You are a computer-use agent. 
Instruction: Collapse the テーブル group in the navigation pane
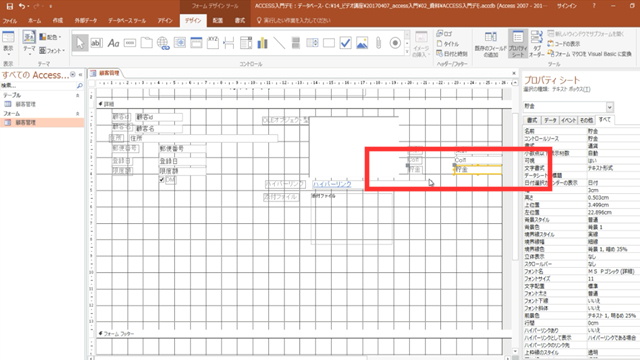click(x=78, y=95)
